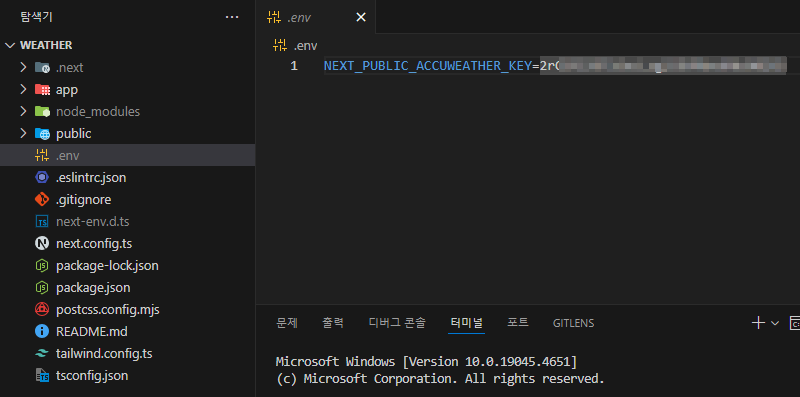Open postcss.config.mjs file
Viewport: 800px width, 397px height.
tap(108, 309)
